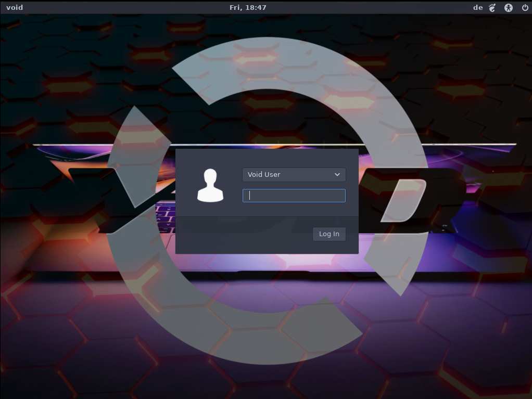Click the 'Fri, 18:47' clock

(248, 7)
